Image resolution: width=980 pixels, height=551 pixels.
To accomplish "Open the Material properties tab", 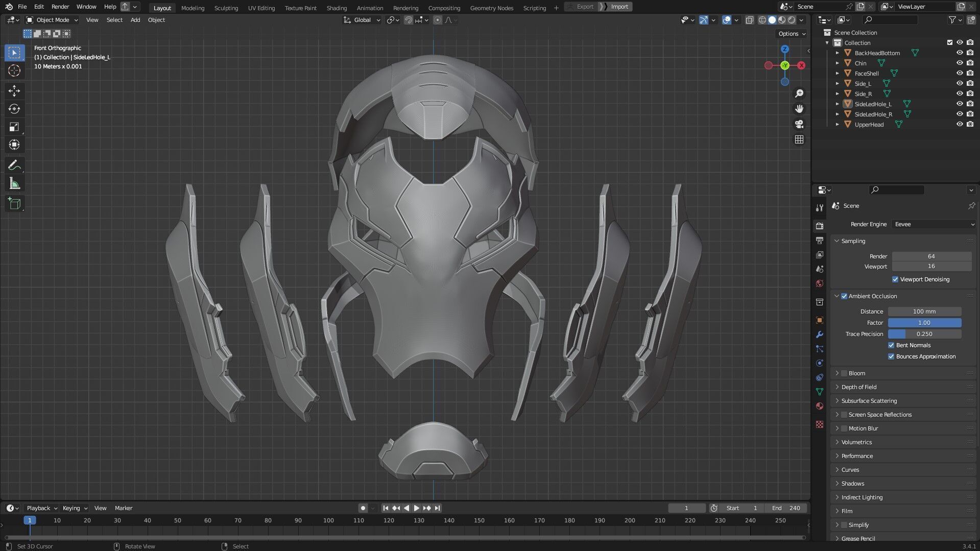I will pyautogui.click(x=820, y=406).
